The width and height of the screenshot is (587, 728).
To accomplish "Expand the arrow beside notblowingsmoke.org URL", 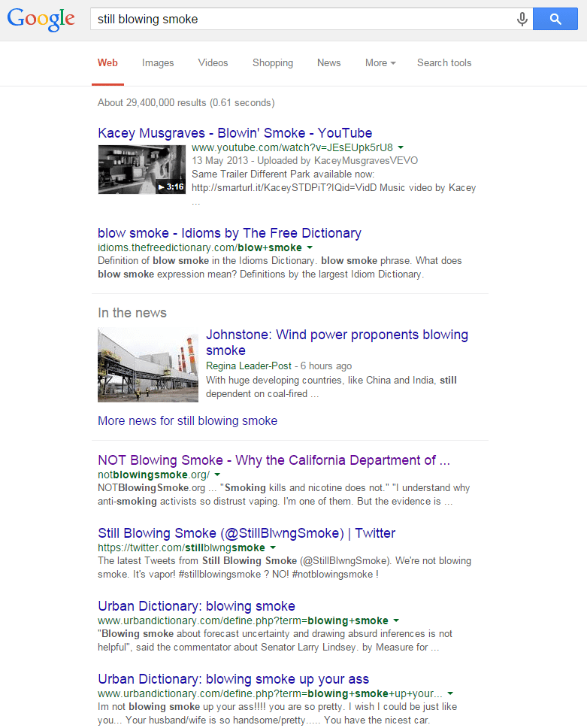I will tap(218, 475).
